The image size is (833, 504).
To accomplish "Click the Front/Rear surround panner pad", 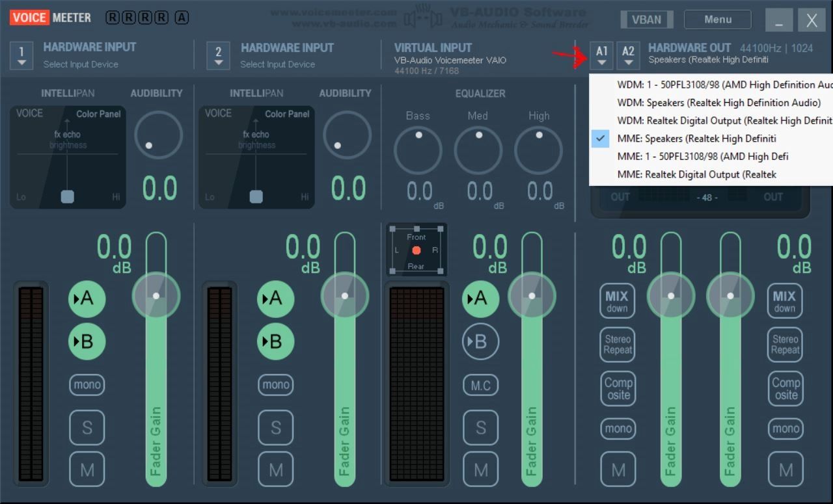I will pyautogui.click(x=416, y=250).
